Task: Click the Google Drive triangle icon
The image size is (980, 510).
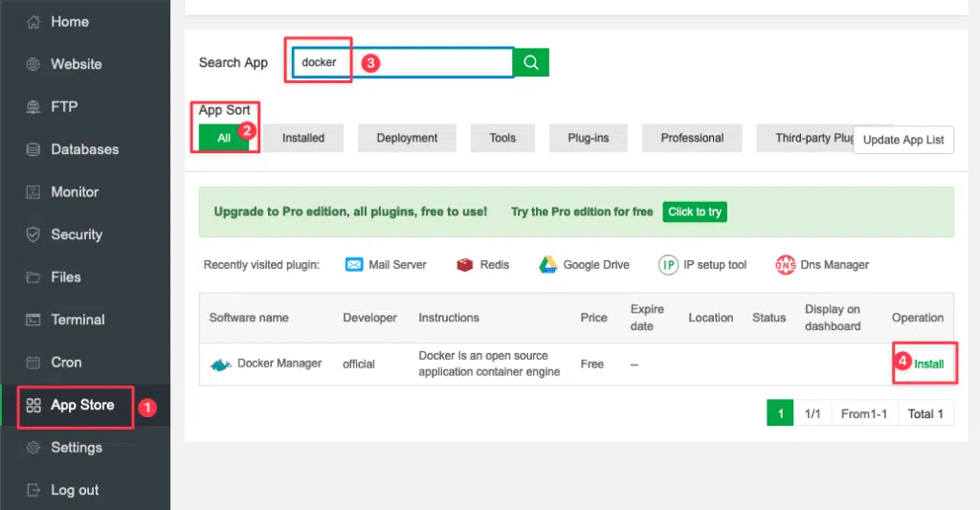Action: click(x=547, y=265)
